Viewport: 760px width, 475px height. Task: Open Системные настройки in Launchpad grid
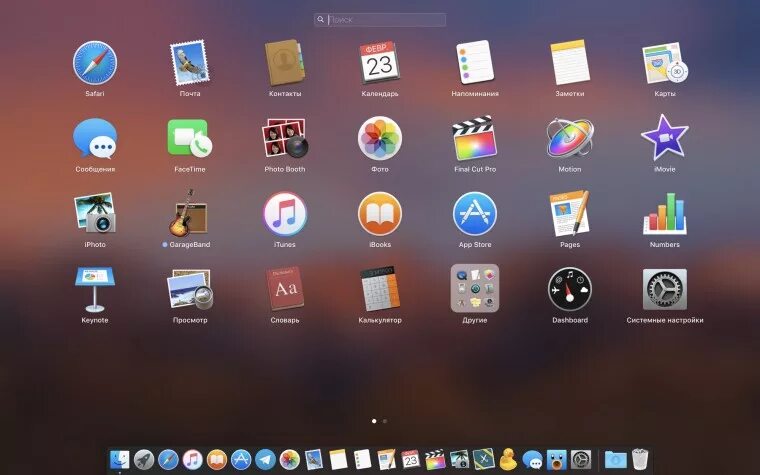pyautogui.click(x=665, y=290)
